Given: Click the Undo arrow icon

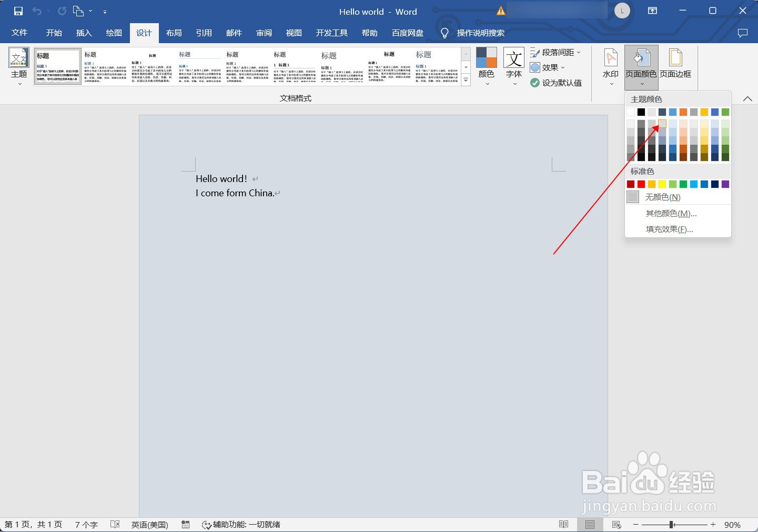Looking at the screenshot, I should pyautogui.click(x=36, y=11).
